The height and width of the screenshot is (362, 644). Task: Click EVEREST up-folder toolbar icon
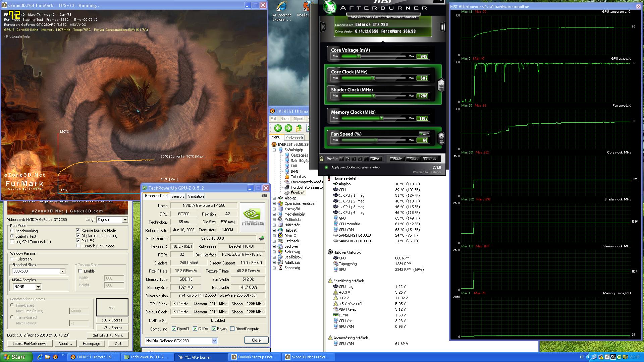(x=299, y=128)
